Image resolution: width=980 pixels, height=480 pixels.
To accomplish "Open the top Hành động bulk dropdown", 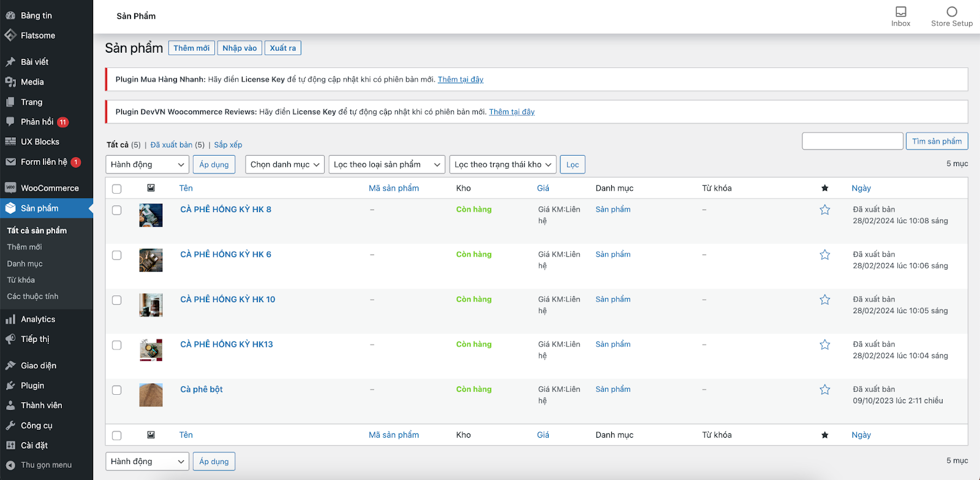I will click(147, 165).
